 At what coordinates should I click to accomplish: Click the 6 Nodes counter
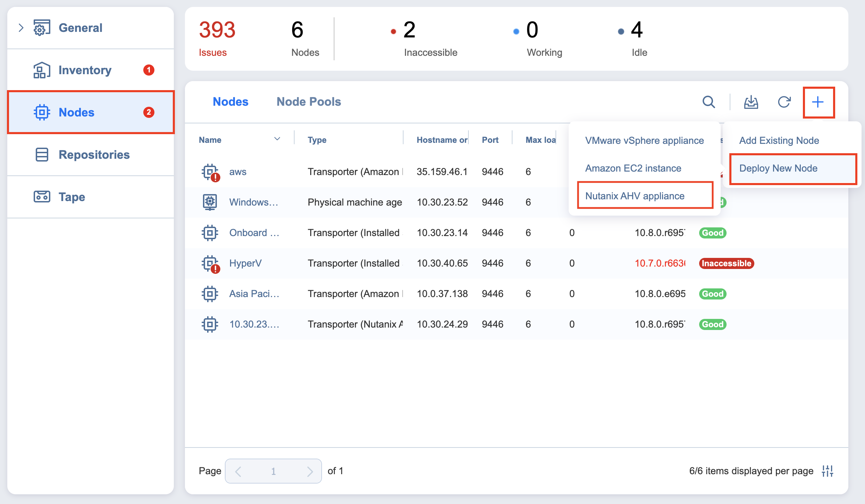(x=305, y=38)
